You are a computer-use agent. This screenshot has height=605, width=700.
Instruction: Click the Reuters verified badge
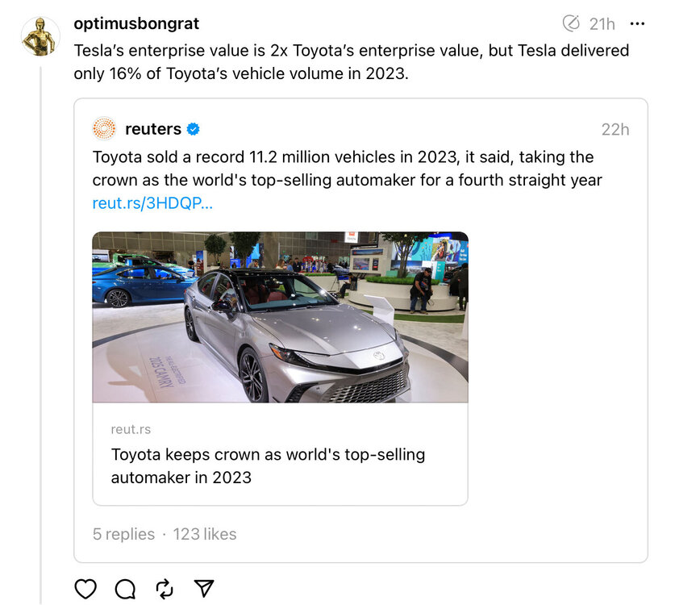coord(194,129)
